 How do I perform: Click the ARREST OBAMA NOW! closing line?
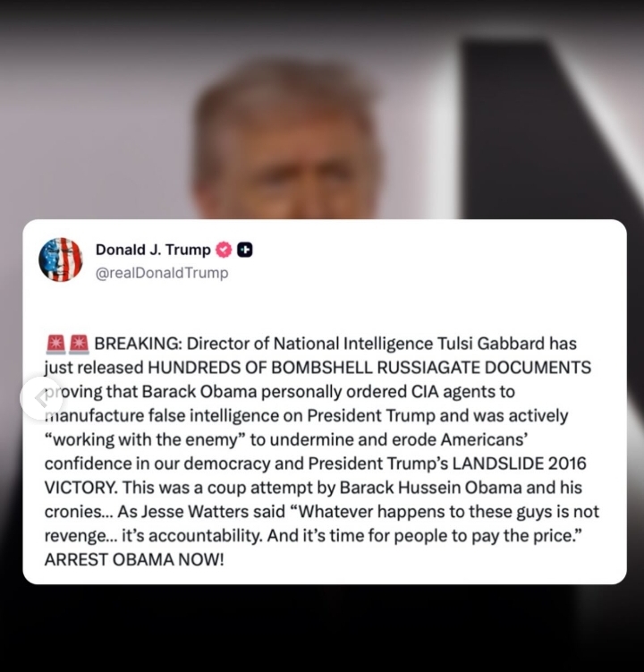pos(134,560)
